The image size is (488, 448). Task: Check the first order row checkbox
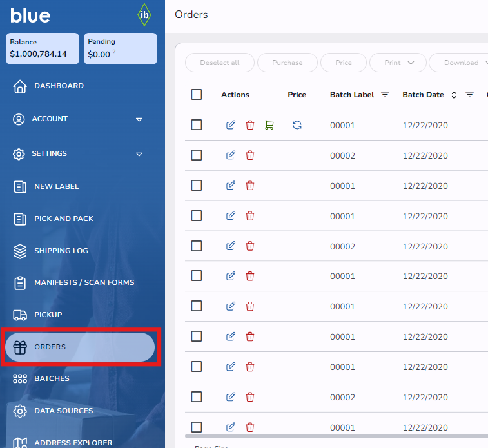[197, 125]
